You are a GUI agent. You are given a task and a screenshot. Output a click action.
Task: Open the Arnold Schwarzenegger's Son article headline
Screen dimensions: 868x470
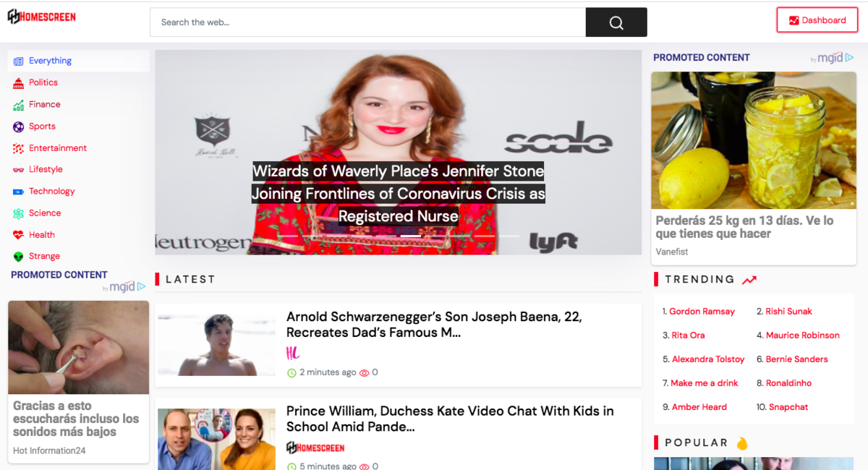point(434,325)
